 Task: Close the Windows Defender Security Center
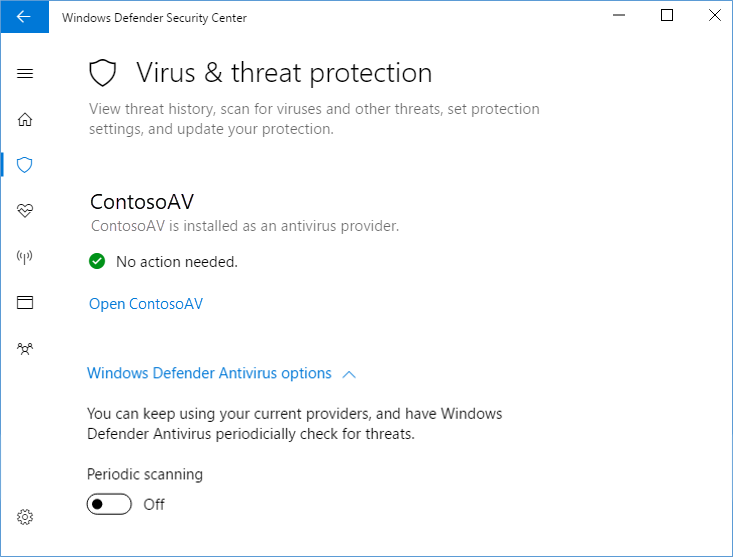[x=714, y=16]
